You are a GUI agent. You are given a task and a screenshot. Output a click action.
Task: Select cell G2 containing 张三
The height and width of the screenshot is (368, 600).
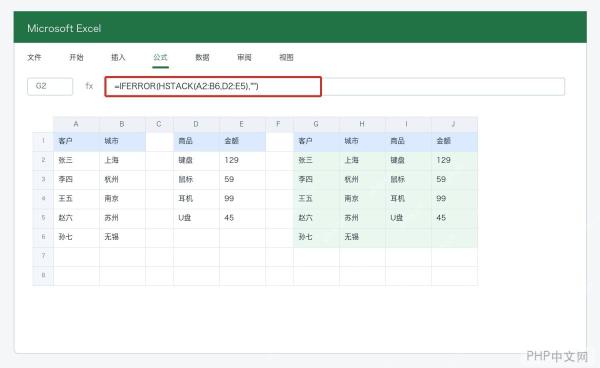(316, 160)
